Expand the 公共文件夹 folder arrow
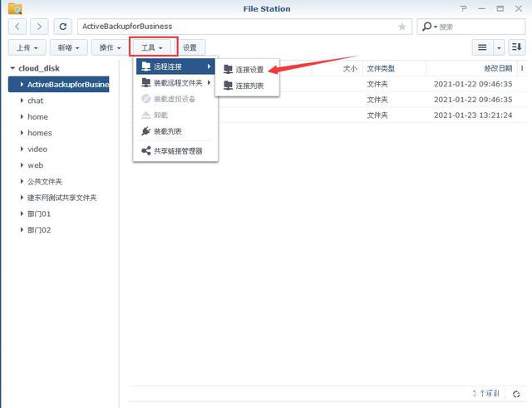The width and height of the screenshot is (532, 408). (22, 181)
